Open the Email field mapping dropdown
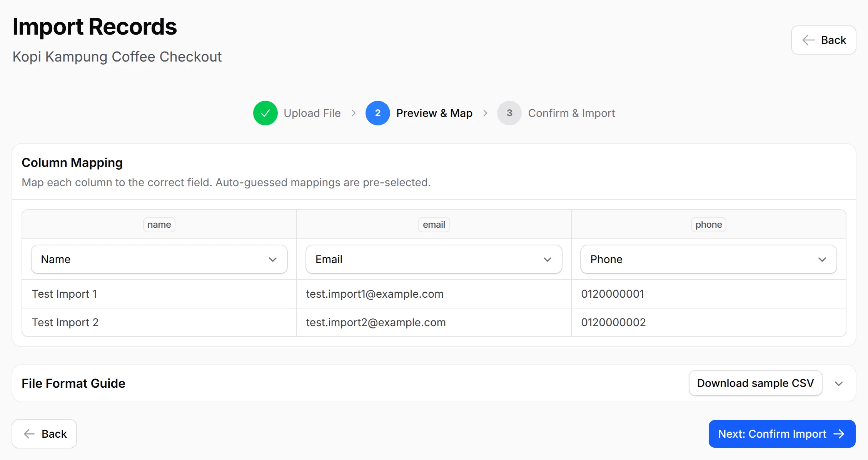The width and height of the screenshot is (868, 460). [x=434, y=259]
